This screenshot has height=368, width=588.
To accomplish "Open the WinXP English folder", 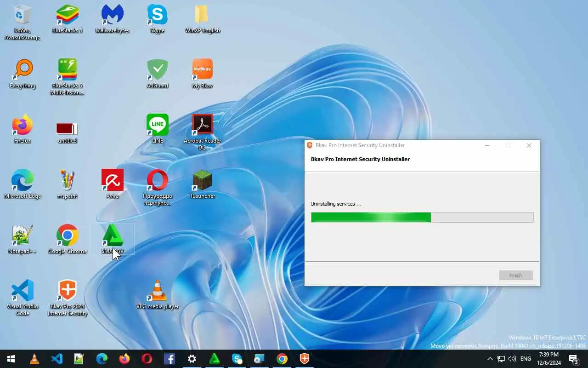I will pos(202,19).
